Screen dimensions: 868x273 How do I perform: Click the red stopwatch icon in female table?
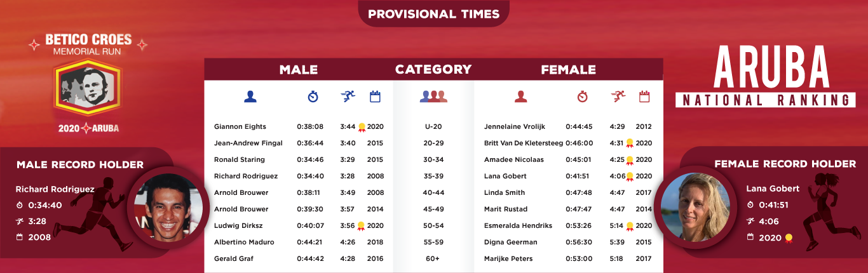click(582, 97)
